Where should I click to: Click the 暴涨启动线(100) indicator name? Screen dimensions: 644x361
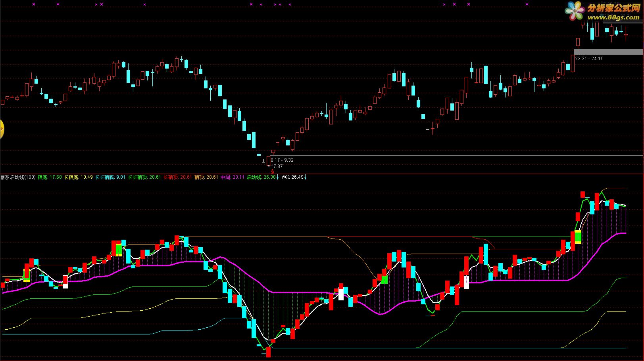[x=18, y=177]
